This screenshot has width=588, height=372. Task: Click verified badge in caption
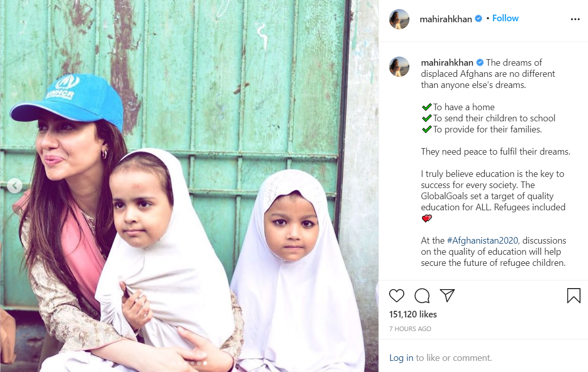pos(480,63)
